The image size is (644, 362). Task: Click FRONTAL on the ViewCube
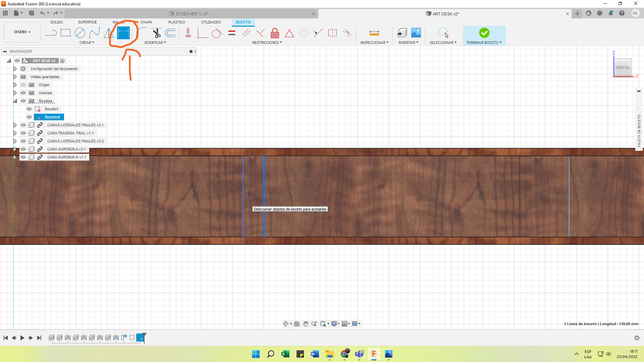(622, 67)
